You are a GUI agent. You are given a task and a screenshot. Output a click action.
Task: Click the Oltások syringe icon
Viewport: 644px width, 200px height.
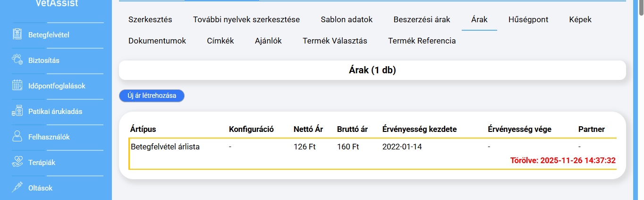pyautogui.click(x=17, y=188)
